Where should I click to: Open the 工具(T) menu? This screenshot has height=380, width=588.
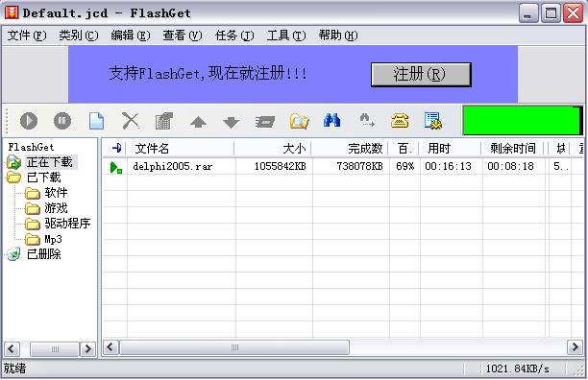pyautogui.click(x=286, y=36)
